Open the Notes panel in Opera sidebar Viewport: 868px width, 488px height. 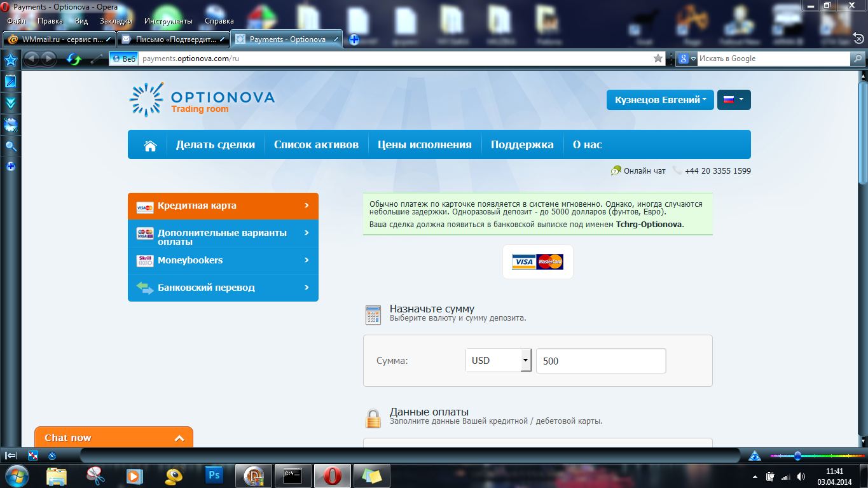point(10,81)
